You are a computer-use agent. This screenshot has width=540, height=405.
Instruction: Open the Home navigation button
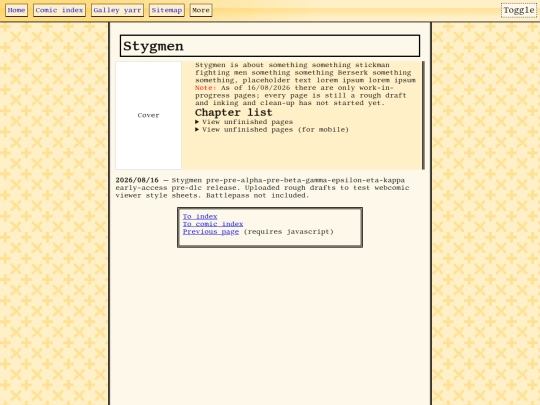click(x=16, y=10)
